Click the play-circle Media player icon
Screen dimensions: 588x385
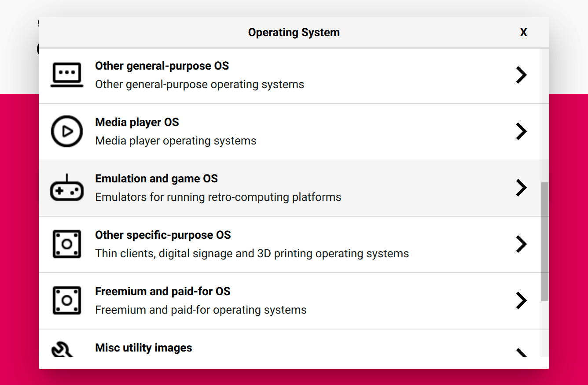click(67, 131)
